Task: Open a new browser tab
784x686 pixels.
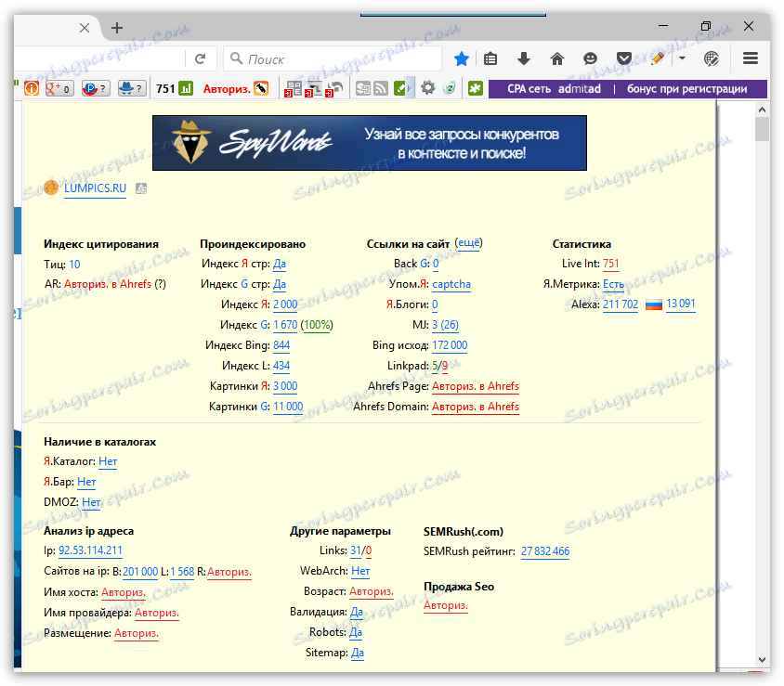Action: pyautogui.click(x=117, y=28)
